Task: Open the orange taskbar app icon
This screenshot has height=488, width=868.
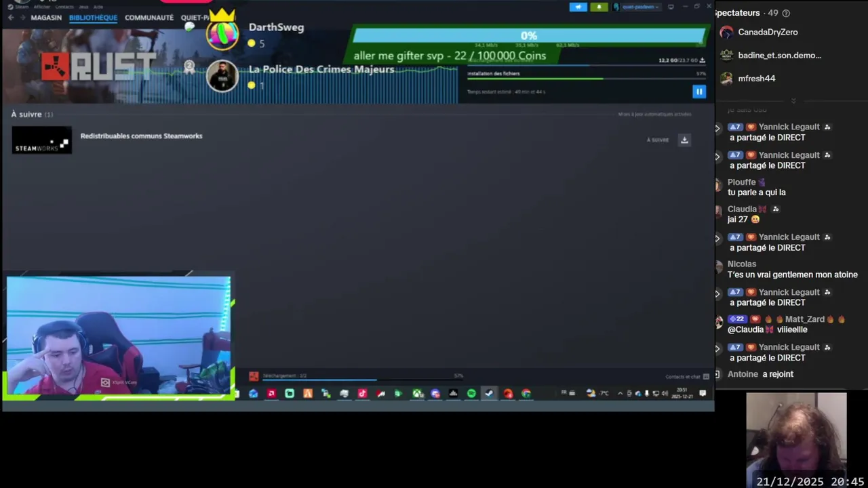Action: pos(307,393)
